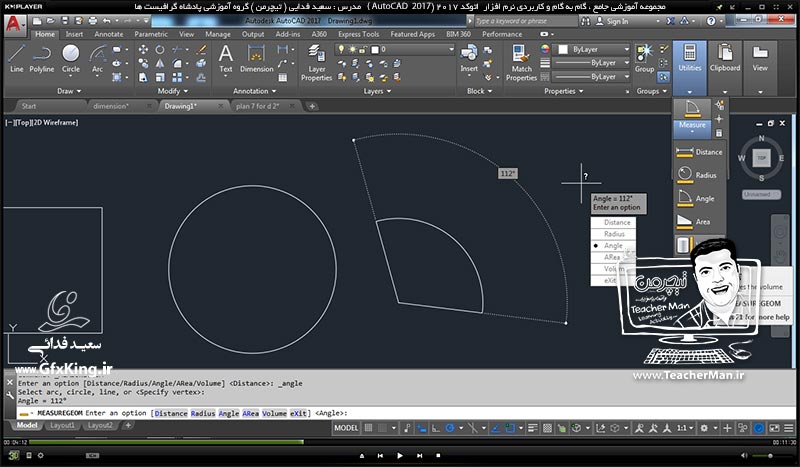Image resolution: width=800 pixels, height=467 pixels.
Task: Expand the Annotation panel
Action: pyautogui.click(x=254, y=91)
